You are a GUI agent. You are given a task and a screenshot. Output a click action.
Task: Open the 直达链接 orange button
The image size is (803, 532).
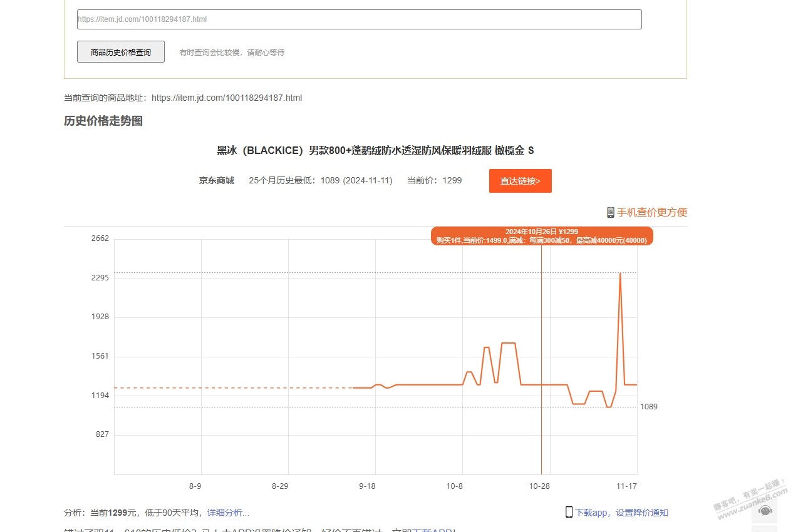point(521,181)
